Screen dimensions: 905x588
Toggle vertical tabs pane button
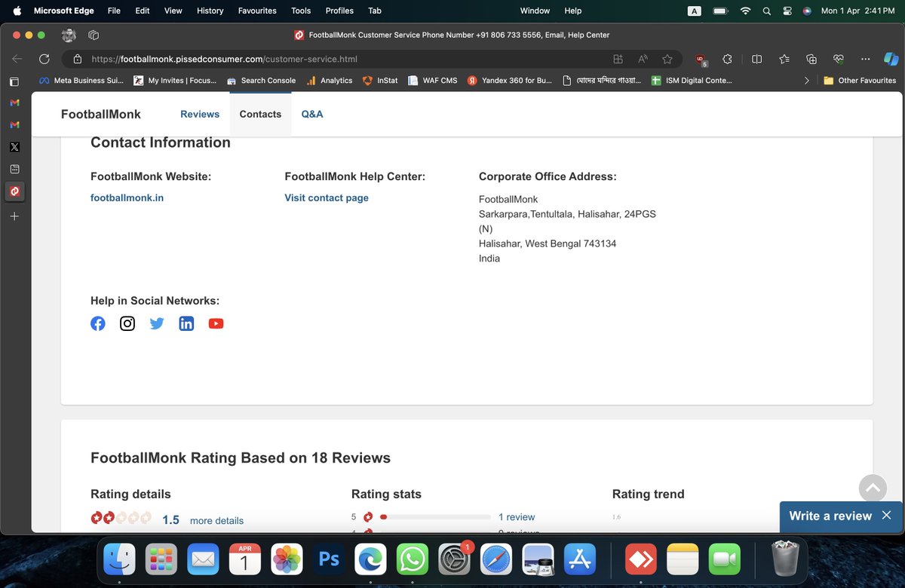click(14, 81)
